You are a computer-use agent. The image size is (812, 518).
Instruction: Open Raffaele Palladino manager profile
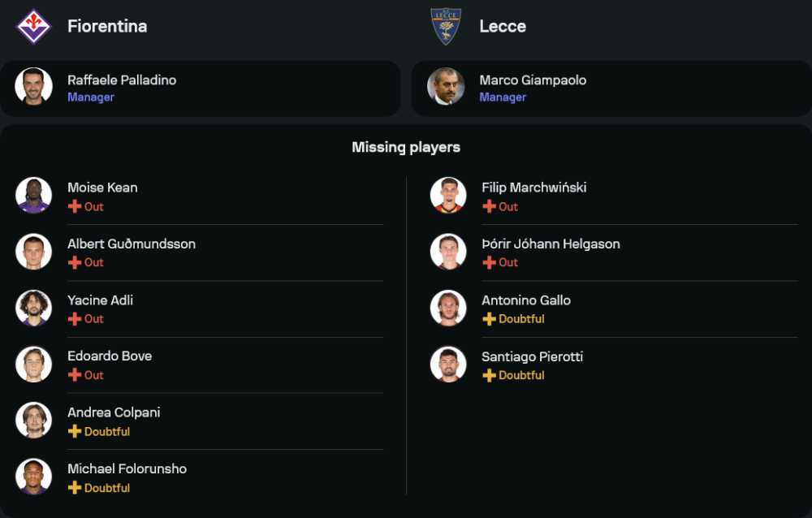coord(200,88)
